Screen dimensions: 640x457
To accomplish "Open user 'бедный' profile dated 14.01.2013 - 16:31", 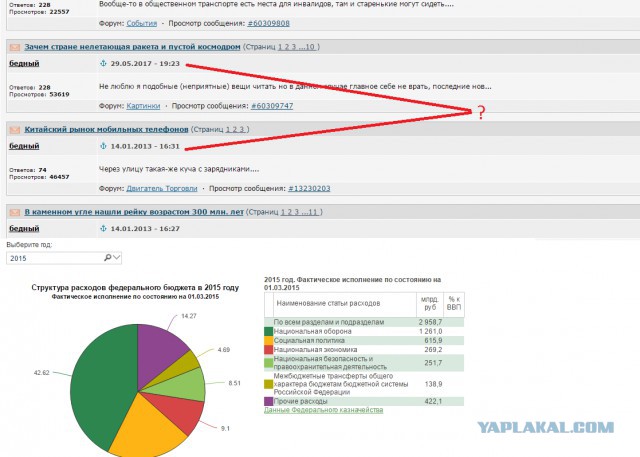I will pyautogui.click(x=24, y=146).
